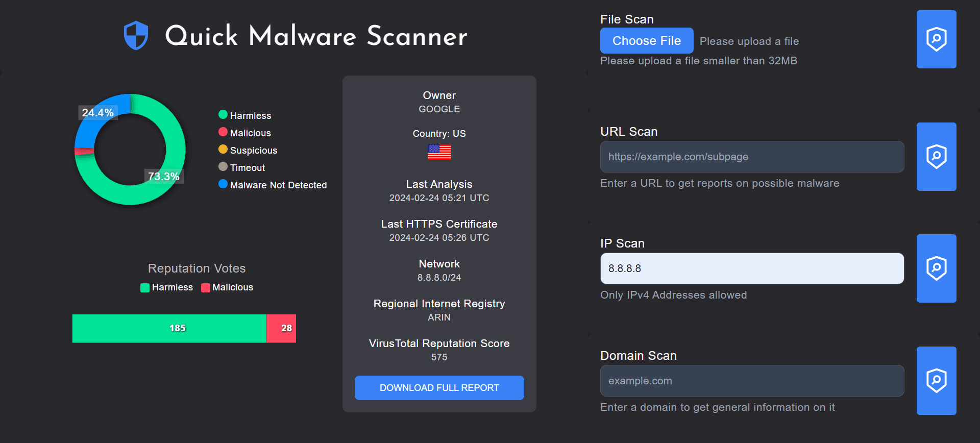Toggle the Suspicious legend entry
Viewport: 980px width, 443px height.
[248, 150]
